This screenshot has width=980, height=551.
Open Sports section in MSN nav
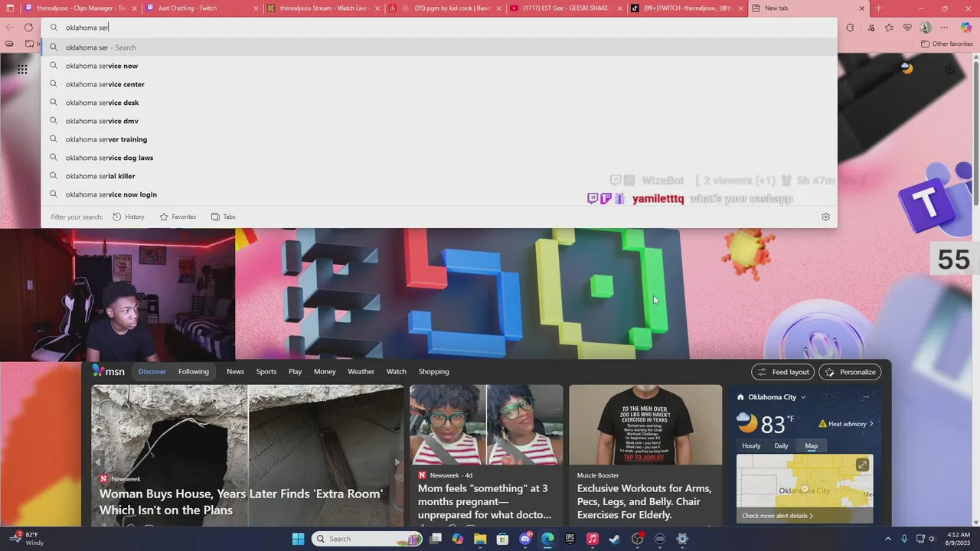pyautogui.click(x=266, y=372)
